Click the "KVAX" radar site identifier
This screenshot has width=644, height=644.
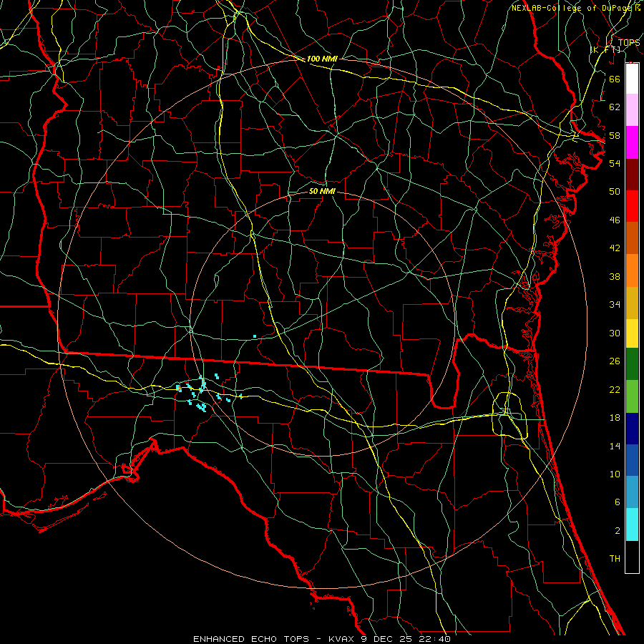pyautogui.click(x=342, y=639)
